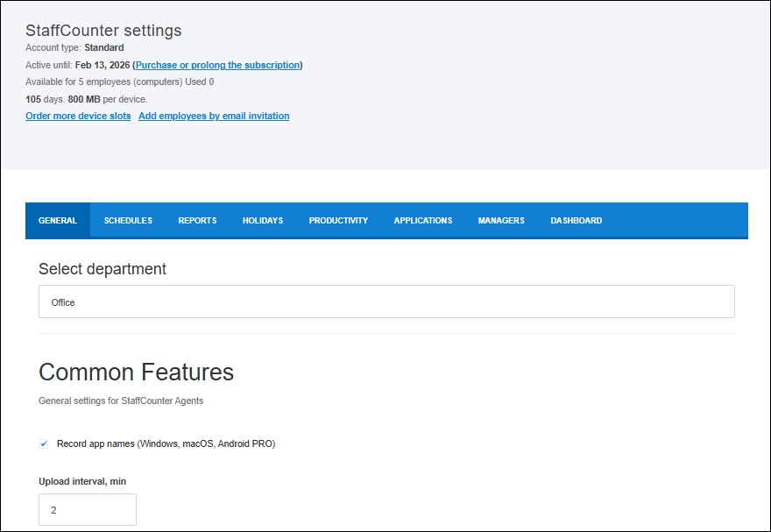Click the Upload interval input field

[88, 509]
